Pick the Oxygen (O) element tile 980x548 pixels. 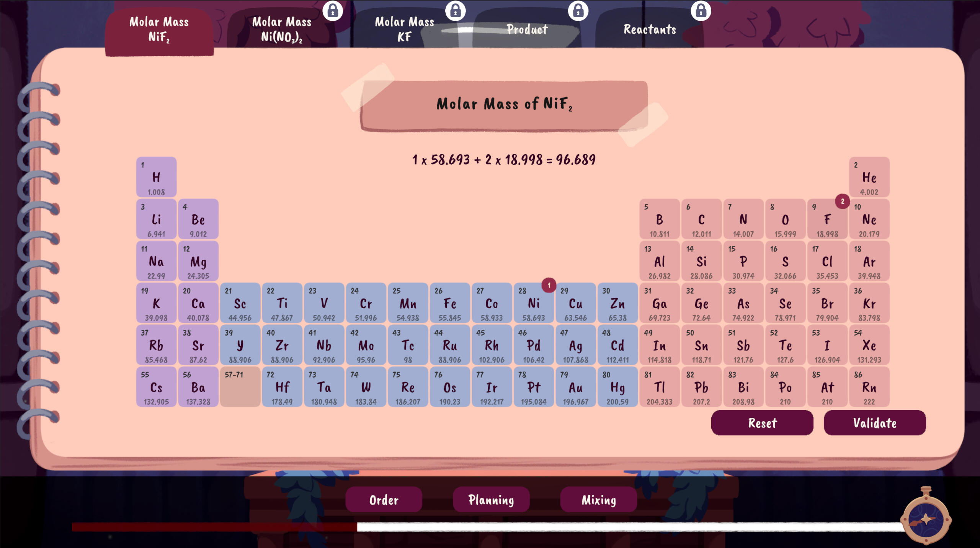click(x=785, y=219)
